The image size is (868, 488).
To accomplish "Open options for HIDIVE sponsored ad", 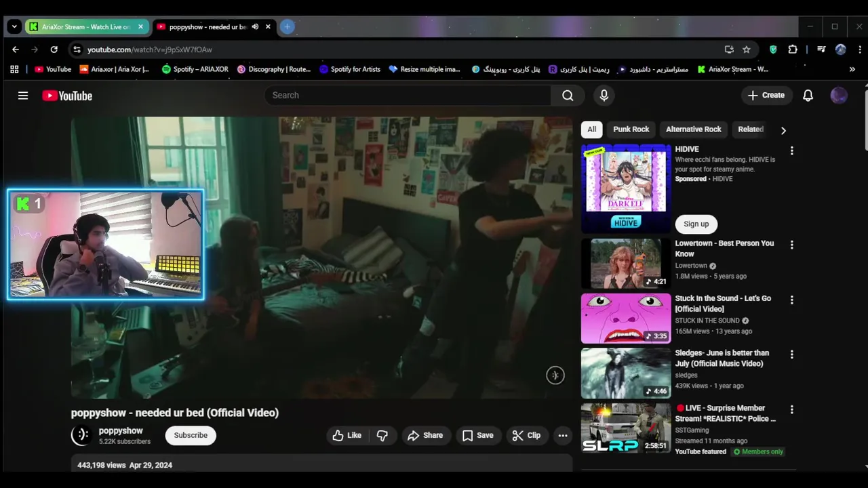I will tap(791, 150).
